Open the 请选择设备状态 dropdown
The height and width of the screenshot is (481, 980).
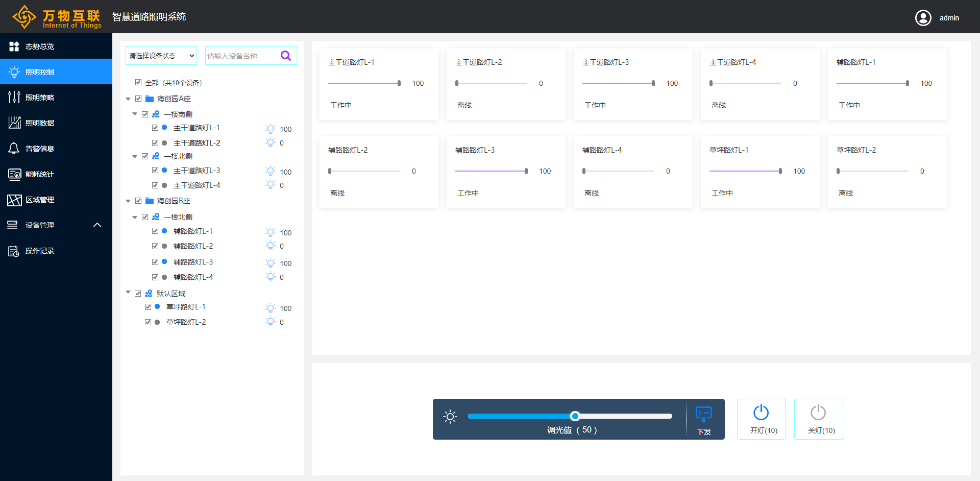point(161,56)
